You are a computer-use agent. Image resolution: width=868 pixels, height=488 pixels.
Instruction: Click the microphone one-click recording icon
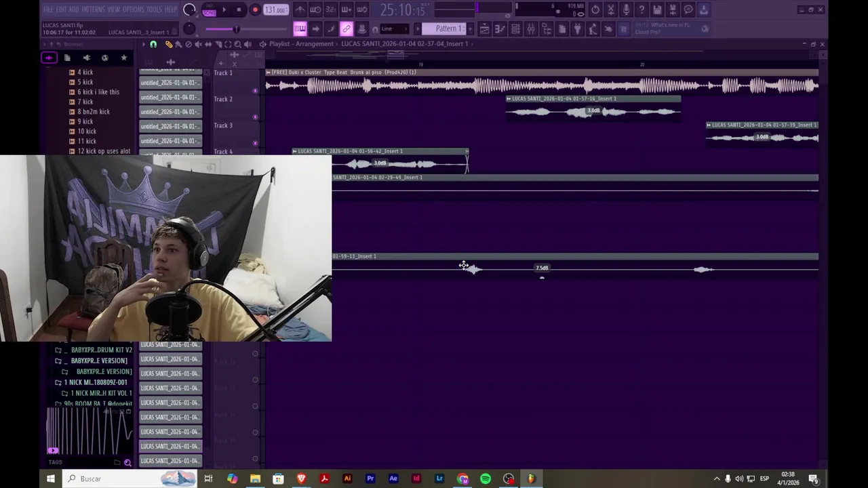click(627, 9)
